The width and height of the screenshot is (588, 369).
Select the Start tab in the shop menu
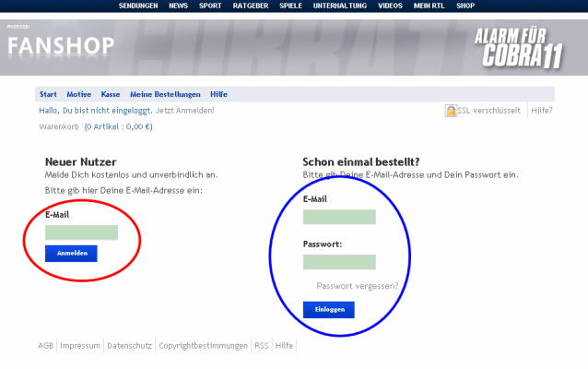[48, 94]
